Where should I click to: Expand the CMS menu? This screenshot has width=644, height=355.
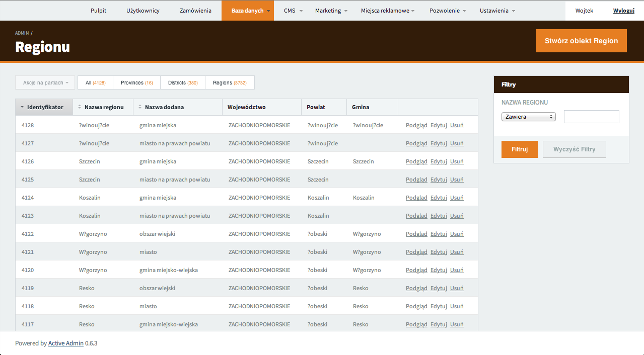click(x=293, y=11)
